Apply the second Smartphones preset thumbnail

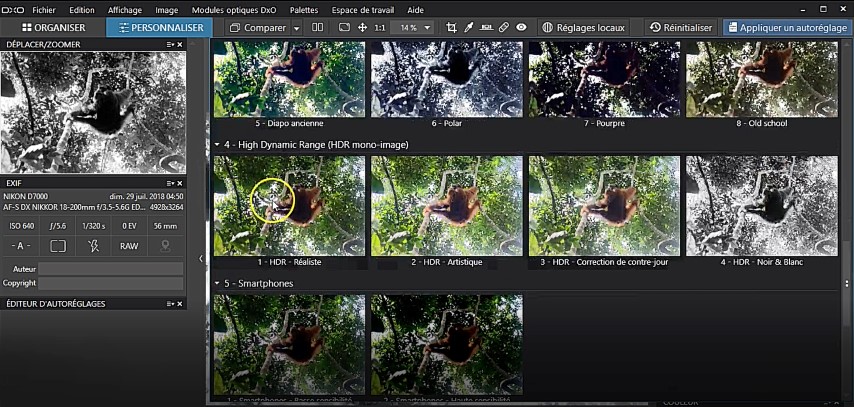click(447, 344)
